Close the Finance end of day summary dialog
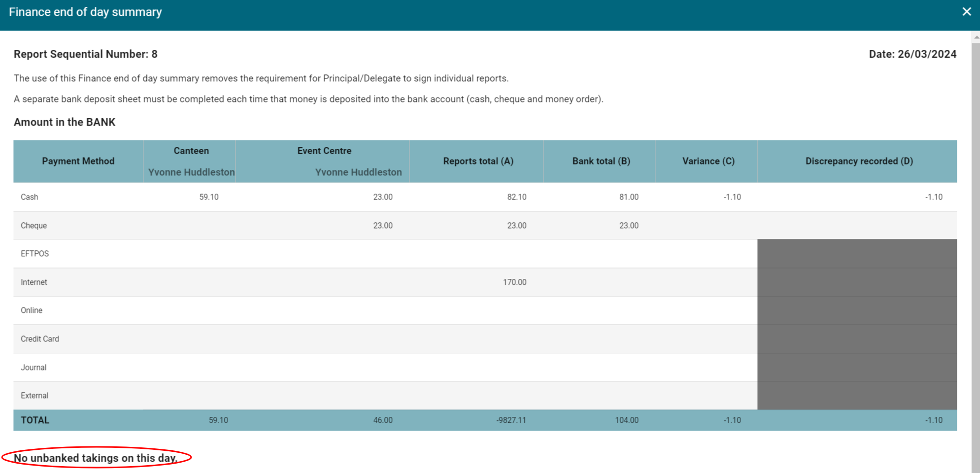 click(966, 12)
